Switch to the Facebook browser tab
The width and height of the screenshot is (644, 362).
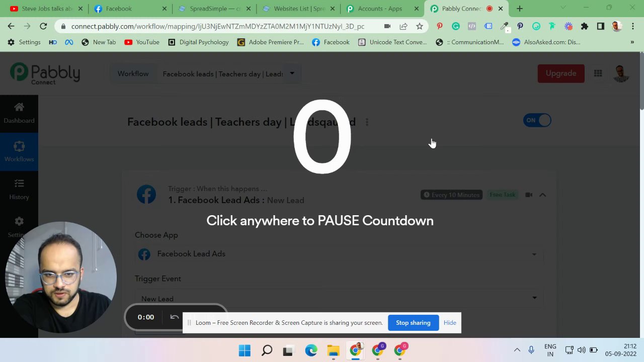tap(130, 9)
